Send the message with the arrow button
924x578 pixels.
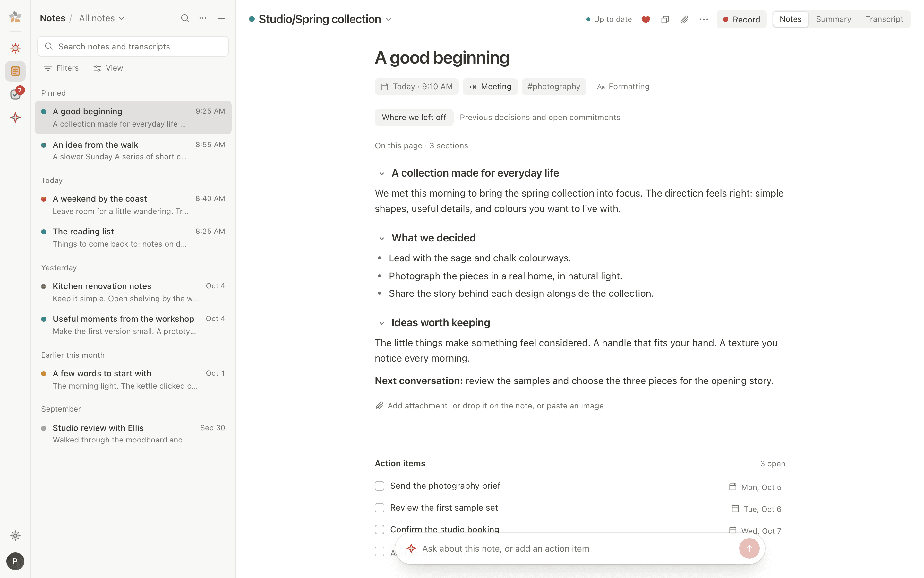point(749,548)
